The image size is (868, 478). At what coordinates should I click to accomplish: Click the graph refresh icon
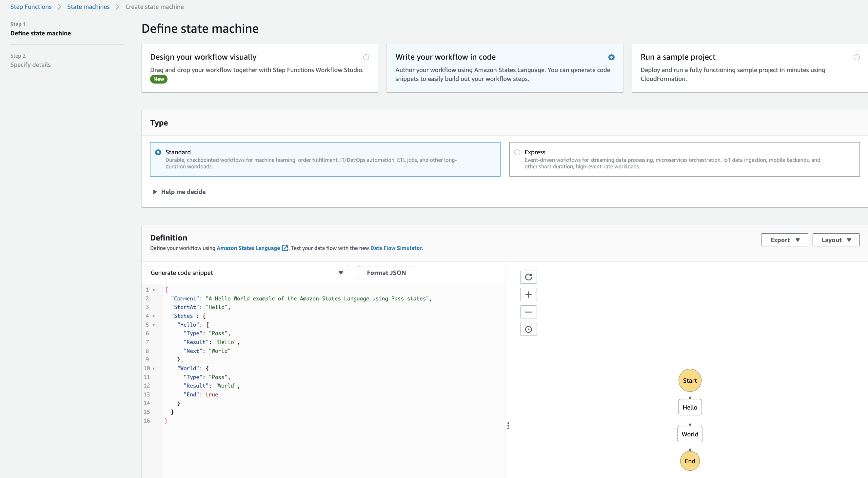pos(528,277)
